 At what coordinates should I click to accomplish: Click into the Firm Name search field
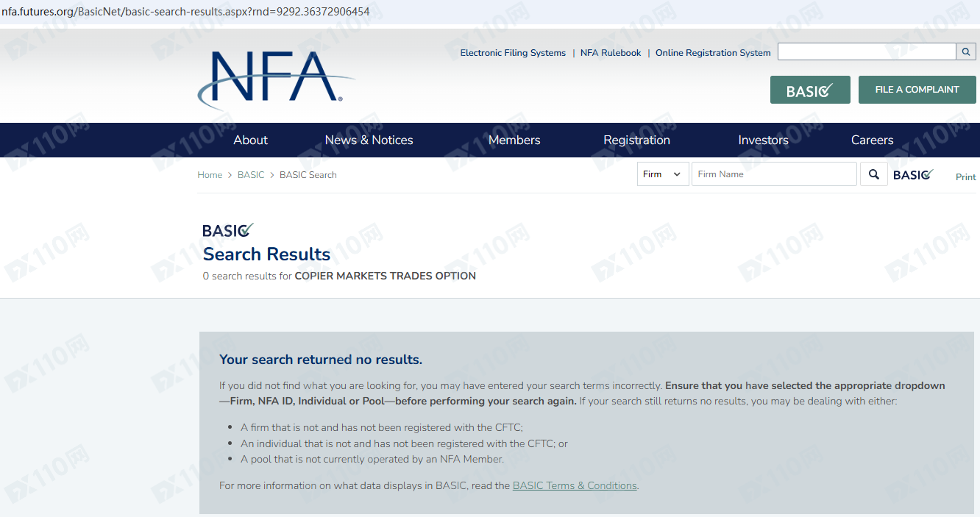[774, 174]
